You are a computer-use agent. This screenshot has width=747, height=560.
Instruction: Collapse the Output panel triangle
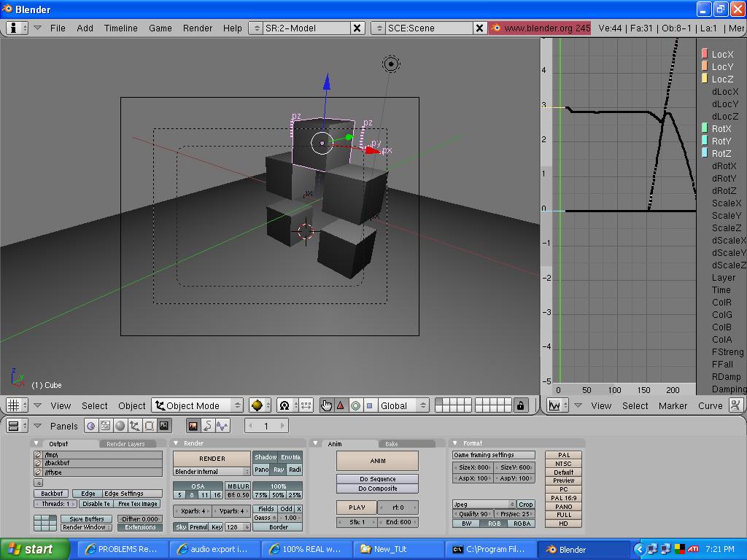coord(36,443)
